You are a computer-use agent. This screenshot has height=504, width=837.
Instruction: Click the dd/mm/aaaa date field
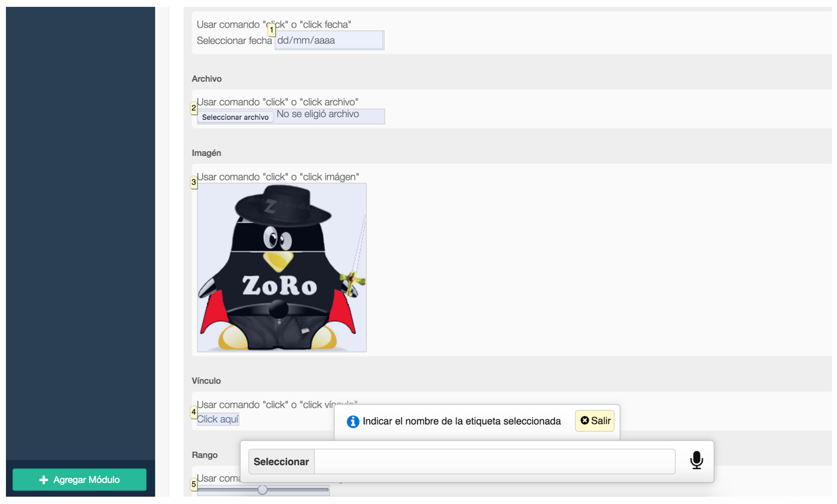click(x=329, y=40)
